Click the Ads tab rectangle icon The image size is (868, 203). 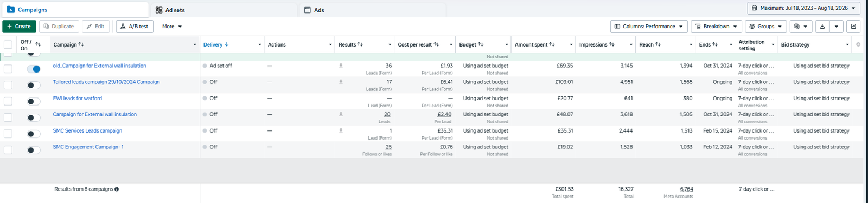click(x=308, y=10)
